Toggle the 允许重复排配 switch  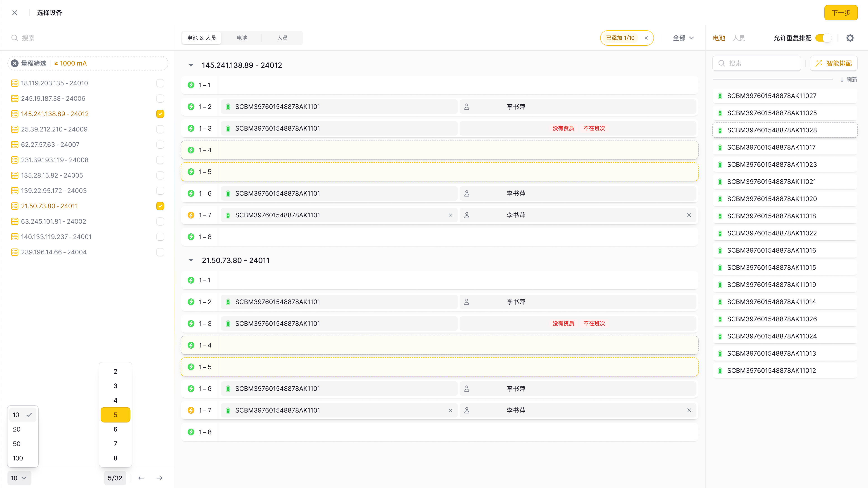coord(823,38)
